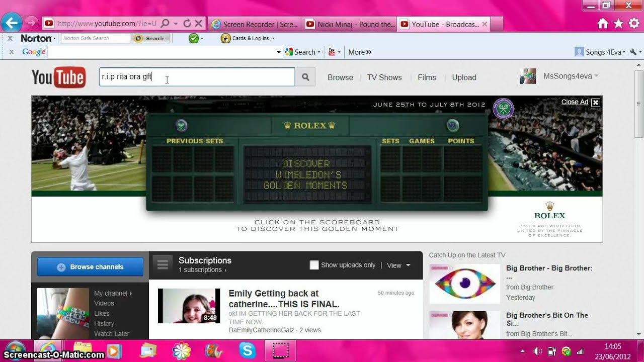This screenshot has height=362, width=644.
Task: Click the Upload link
Action: click(464, 77)
